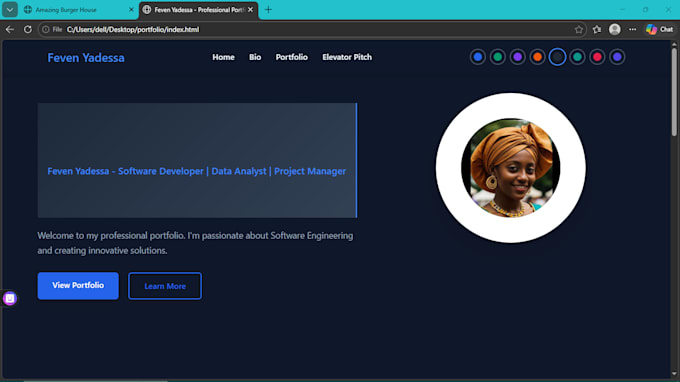Choose the indigo theme color swatch
680x382 pixels.
tap(617, 57)
